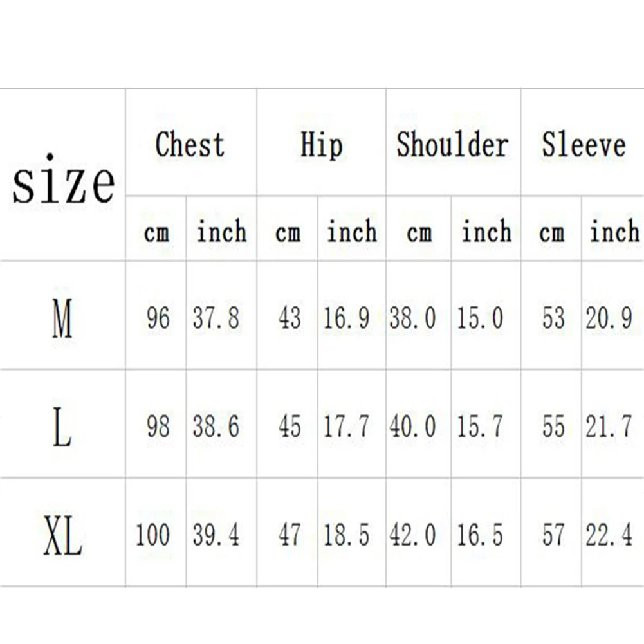Select the Chest column header
The width and height of the screenshot is (644, 644).
(190, 144)
